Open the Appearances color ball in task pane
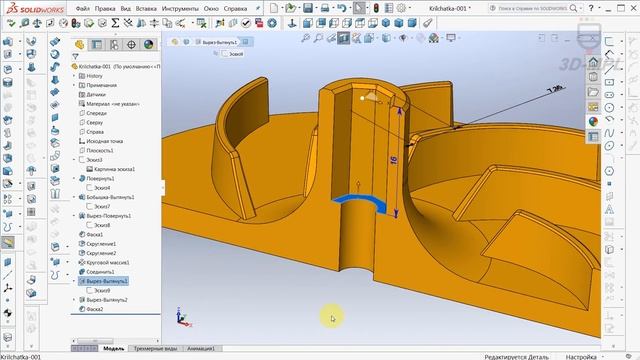The image size is (640, 360). 593,121
